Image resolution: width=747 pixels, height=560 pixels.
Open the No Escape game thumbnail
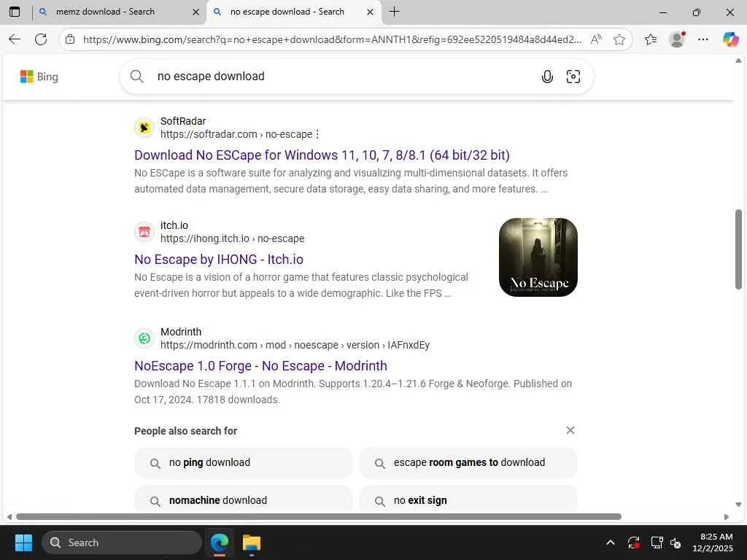point(538,257)
